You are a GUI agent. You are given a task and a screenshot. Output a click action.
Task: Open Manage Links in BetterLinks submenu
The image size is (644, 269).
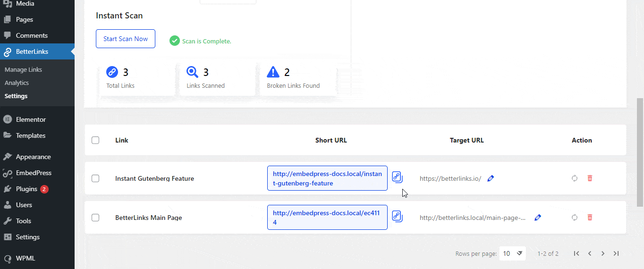[23, 69]
